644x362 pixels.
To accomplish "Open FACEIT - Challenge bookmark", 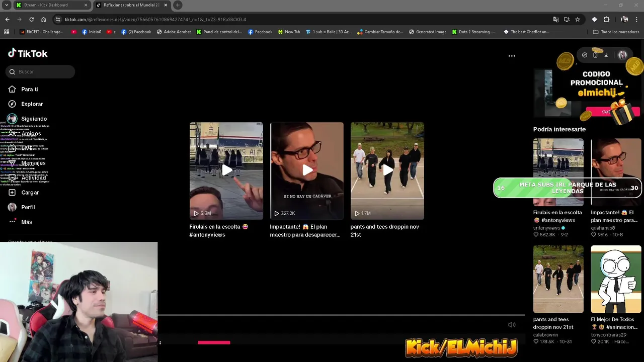I will click(42, 32).
